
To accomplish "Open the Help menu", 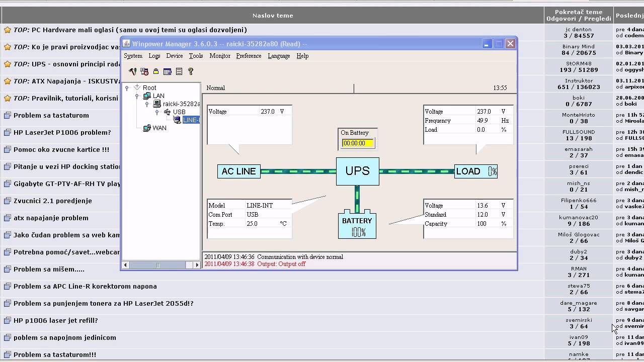I will (302, 56).
